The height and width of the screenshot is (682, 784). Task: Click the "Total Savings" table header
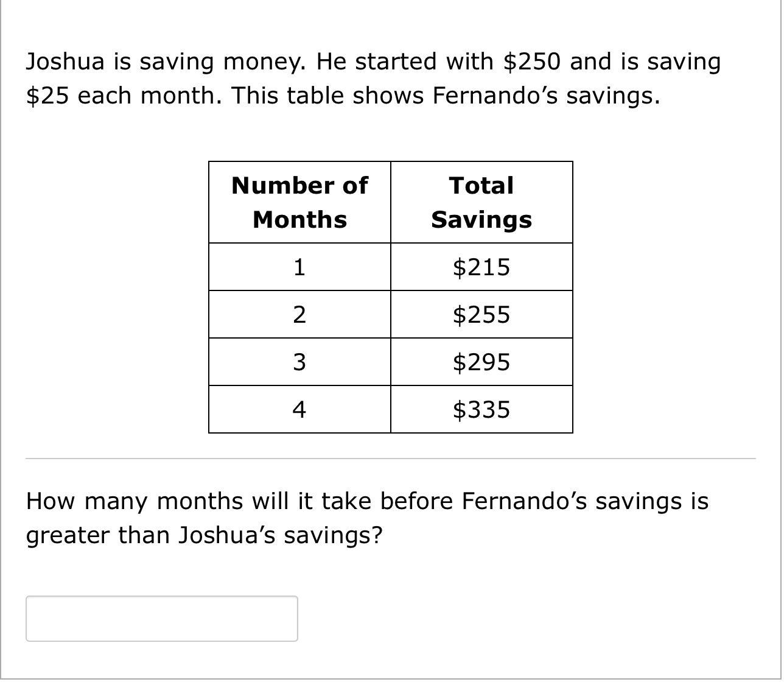tap(481, 202)
